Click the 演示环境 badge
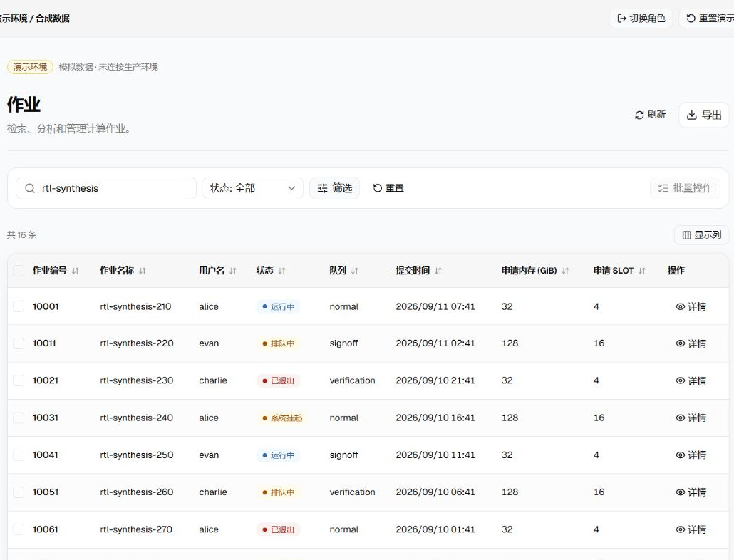 tap(30, 67)
